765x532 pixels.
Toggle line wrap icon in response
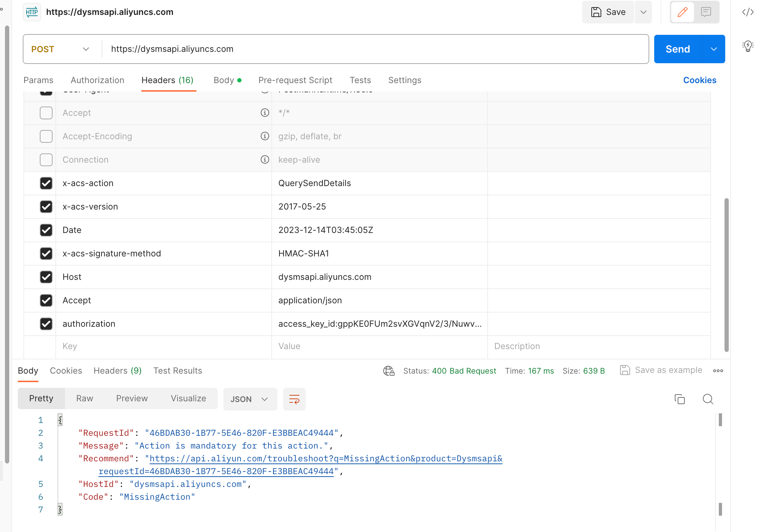point(294,399)
